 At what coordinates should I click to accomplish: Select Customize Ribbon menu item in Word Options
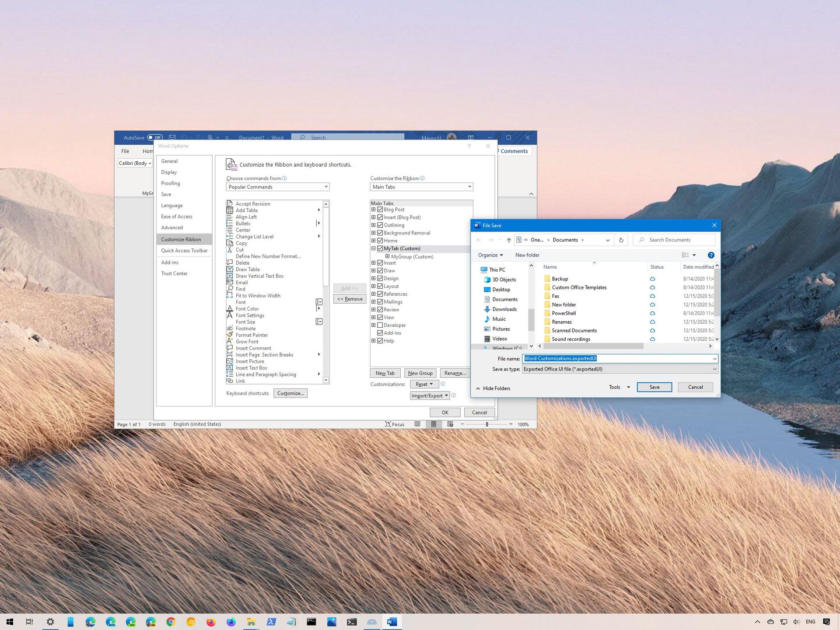coord(182,239)
